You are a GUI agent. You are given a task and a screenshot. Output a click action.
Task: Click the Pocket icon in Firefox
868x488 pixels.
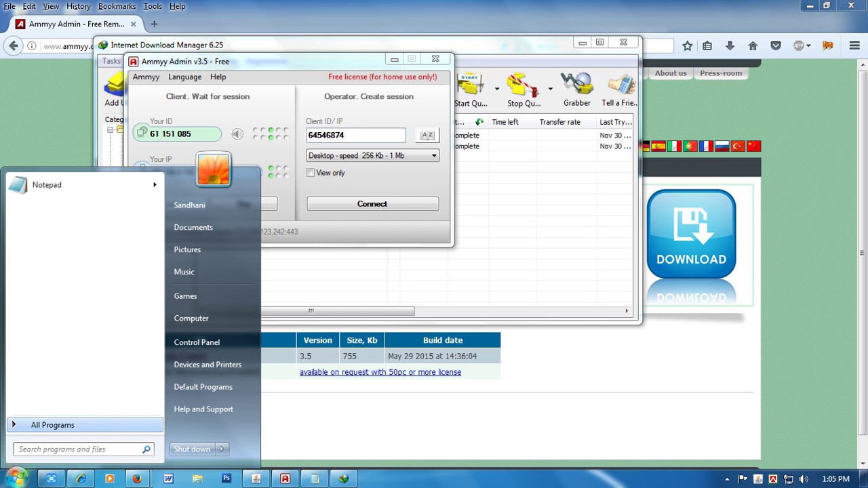click(x=776, y=45)
